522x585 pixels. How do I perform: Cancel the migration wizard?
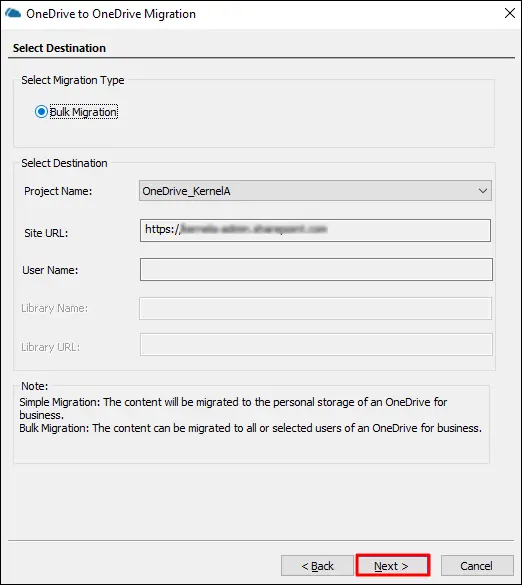477,566
